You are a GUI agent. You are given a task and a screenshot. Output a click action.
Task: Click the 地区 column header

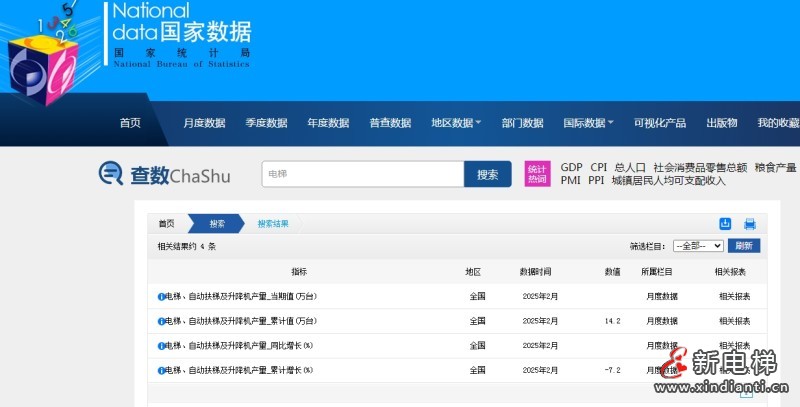tap(473, 272)
